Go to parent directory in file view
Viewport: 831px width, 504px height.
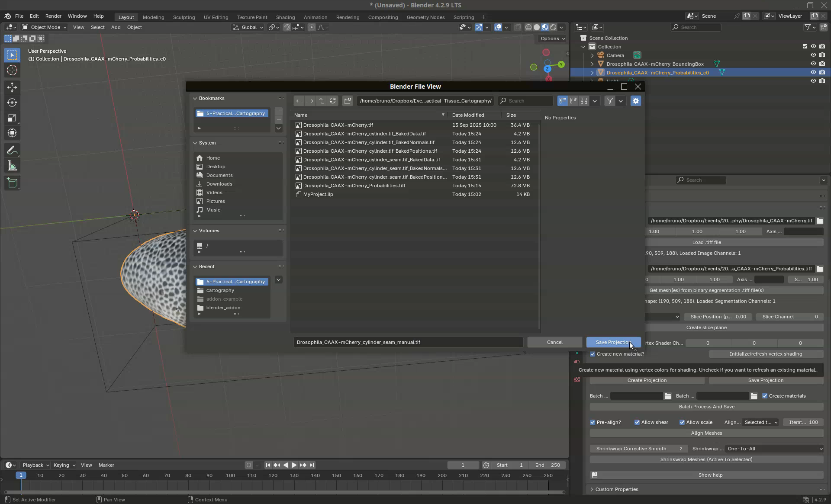(321, 101)
